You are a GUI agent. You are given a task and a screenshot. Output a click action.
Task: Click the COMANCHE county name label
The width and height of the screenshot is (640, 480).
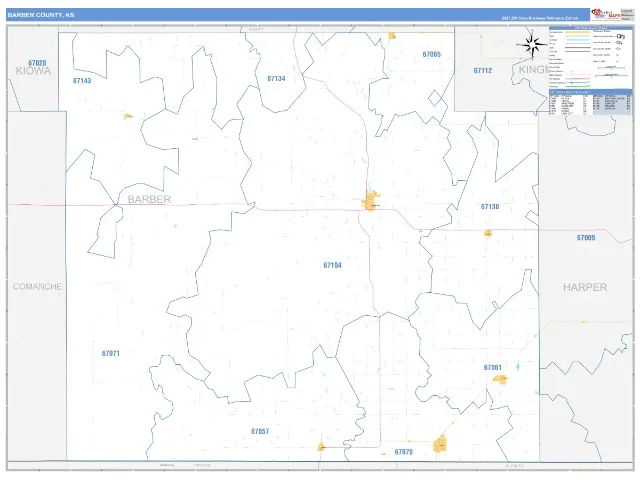(37, 287)
